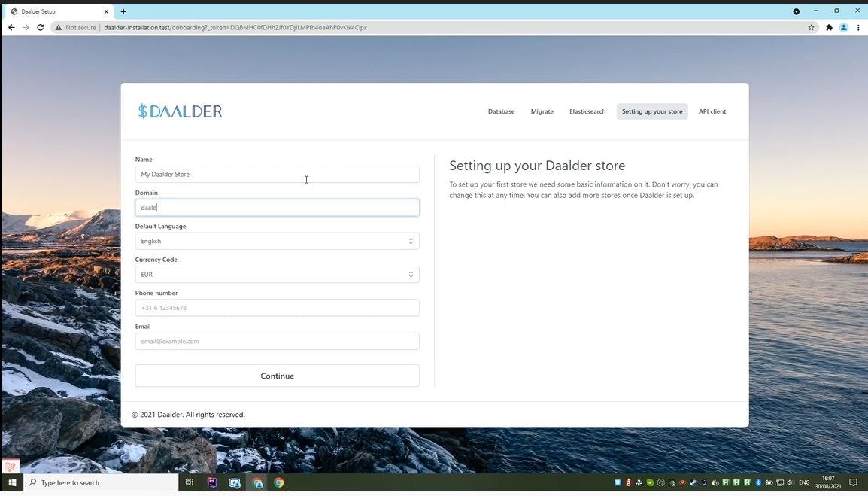Go back using the browser back arrow
This screenshot has width=868, height=496.
tap(11, 27)
